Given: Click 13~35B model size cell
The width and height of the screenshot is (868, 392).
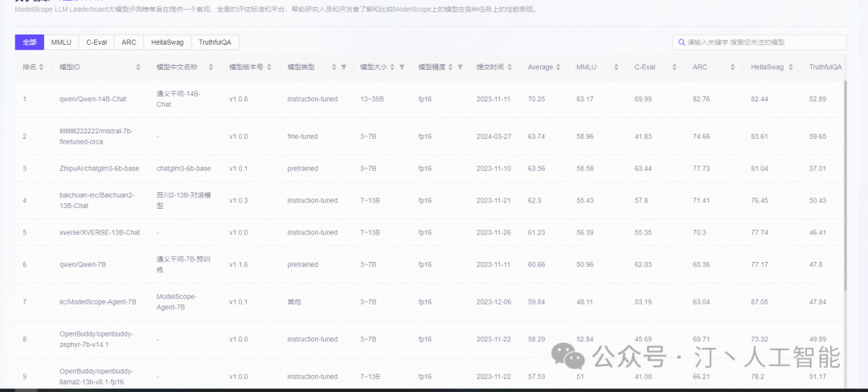Looking at the screenshot, I should pos(372,99).
